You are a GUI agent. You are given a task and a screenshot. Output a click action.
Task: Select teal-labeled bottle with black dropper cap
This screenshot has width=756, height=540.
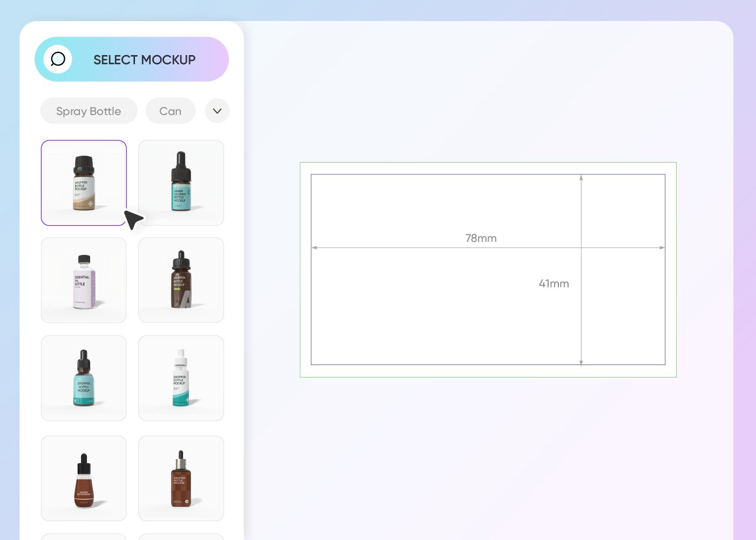(x=84, y=379)
